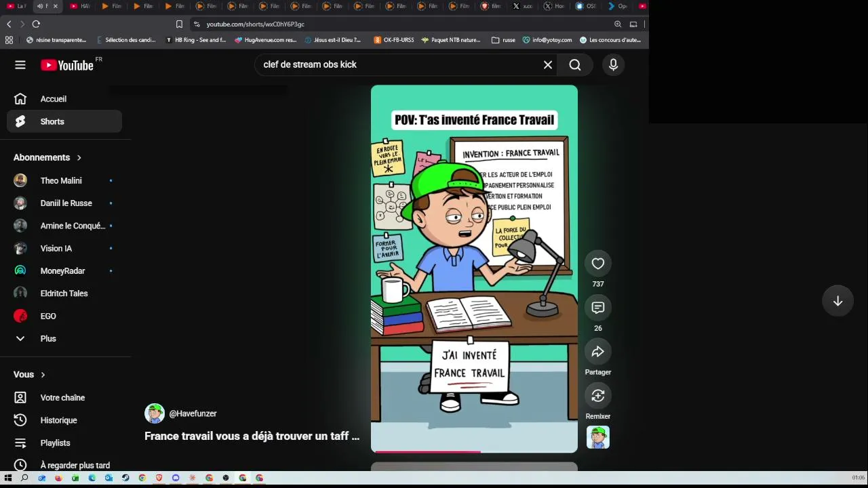Open Windows taskbar search
Image resolution: width=868 pixels, height=488 pixels.
tap(24, 478)
